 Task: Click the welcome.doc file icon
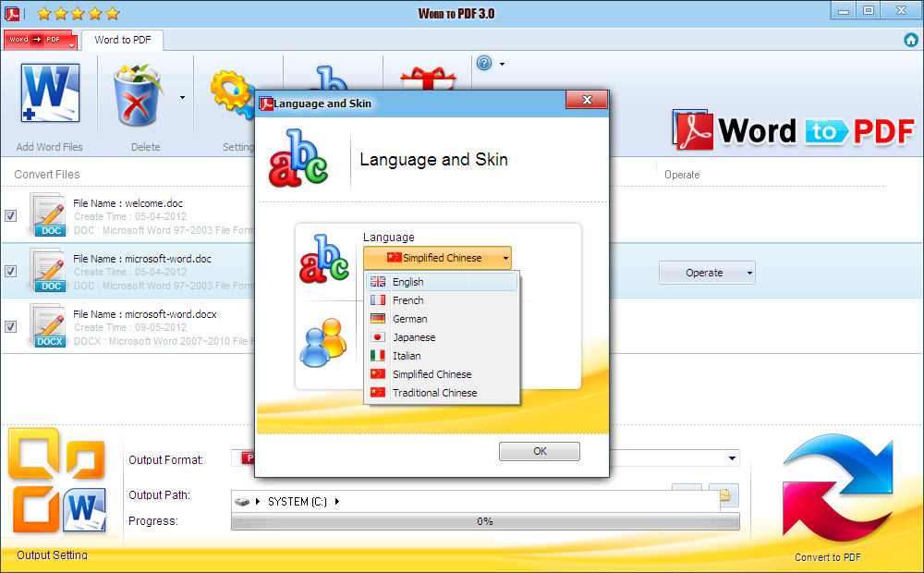coord(48,215)
